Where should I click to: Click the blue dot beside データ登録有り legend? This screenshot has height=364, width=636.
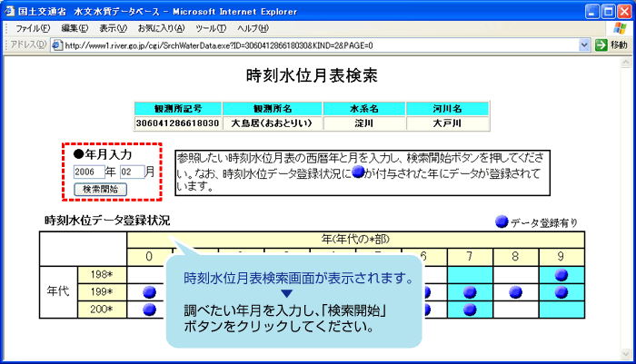[502, 221]
